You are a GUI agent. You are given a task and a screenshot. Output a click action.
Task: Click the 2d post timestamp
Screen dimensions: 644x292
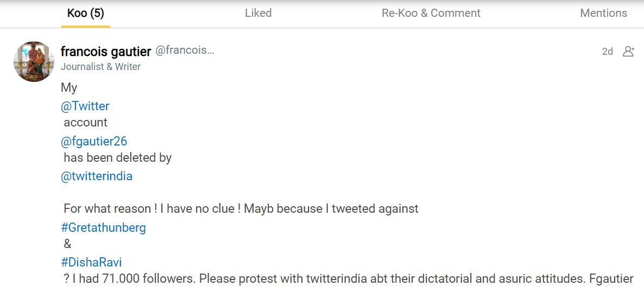click(607, 52)
